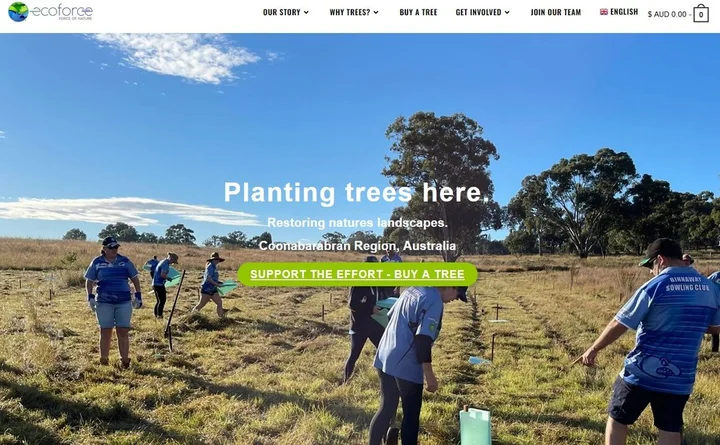Visit the Join Our Team page
Screen dimensions: 720x445
tap(556, 12)
